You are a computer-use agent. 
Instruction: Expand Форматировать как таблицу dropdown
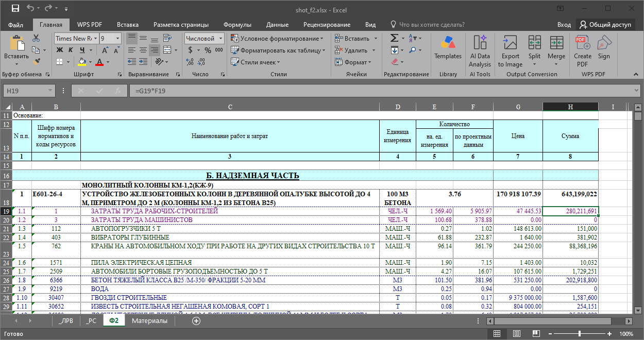coord(324,50)
